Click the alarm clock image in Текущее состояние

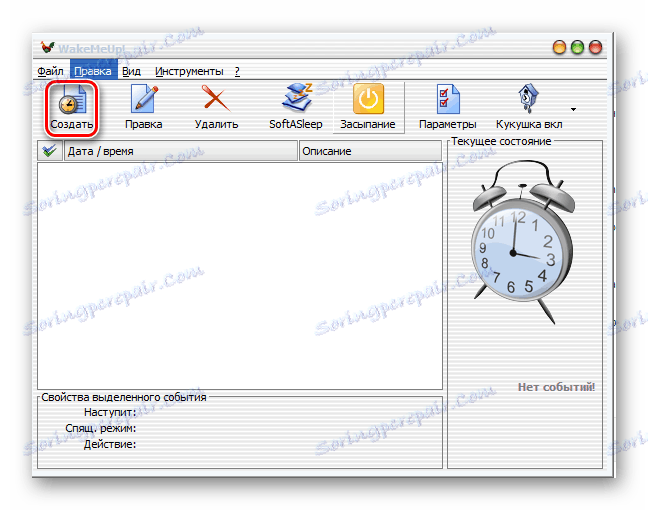(523, 242)
